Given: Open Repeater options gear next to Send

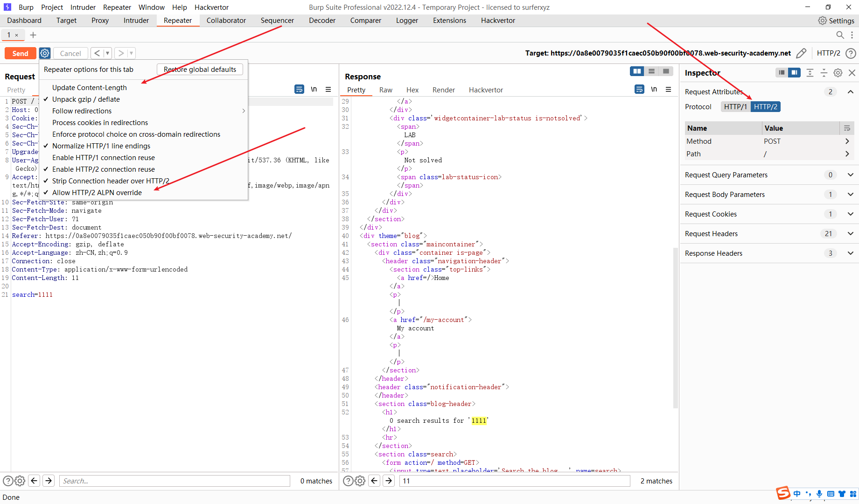Looking at the screenshot, I should tap(45, 53).
